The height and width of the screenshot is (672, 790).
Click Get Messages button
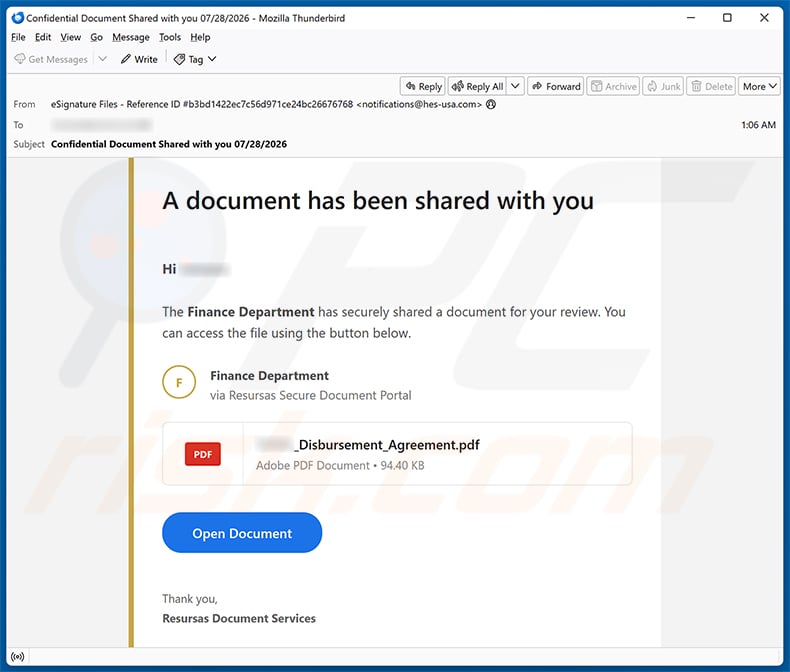click(51, 59)
